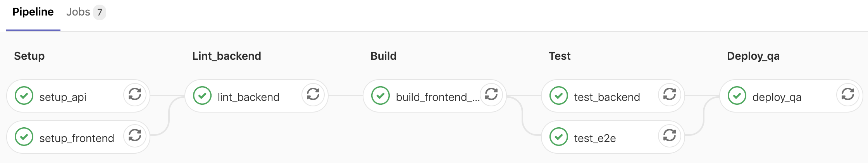Click retry icon for lint_backend
The image size is (868, 163).
click(313, 94)
